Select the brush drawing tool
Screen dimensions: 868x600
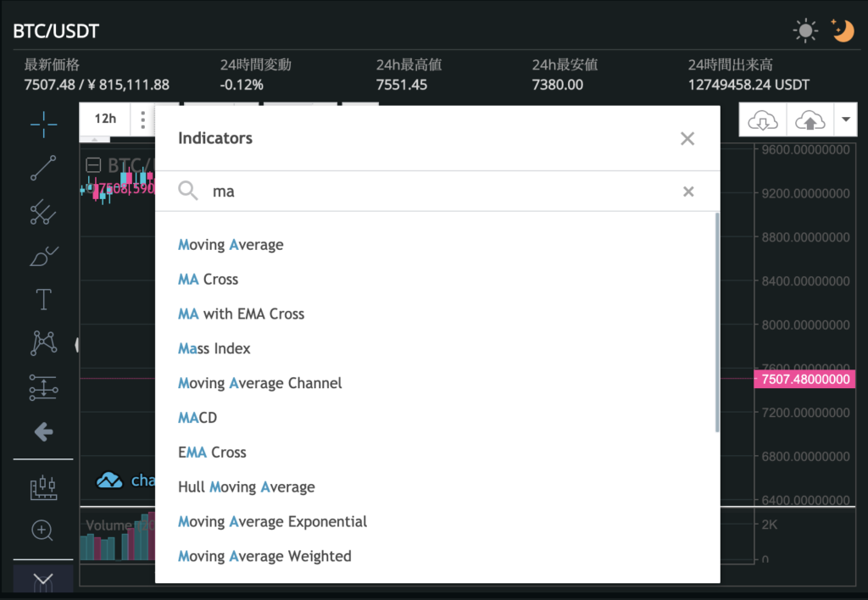click(x=43, y=256)
